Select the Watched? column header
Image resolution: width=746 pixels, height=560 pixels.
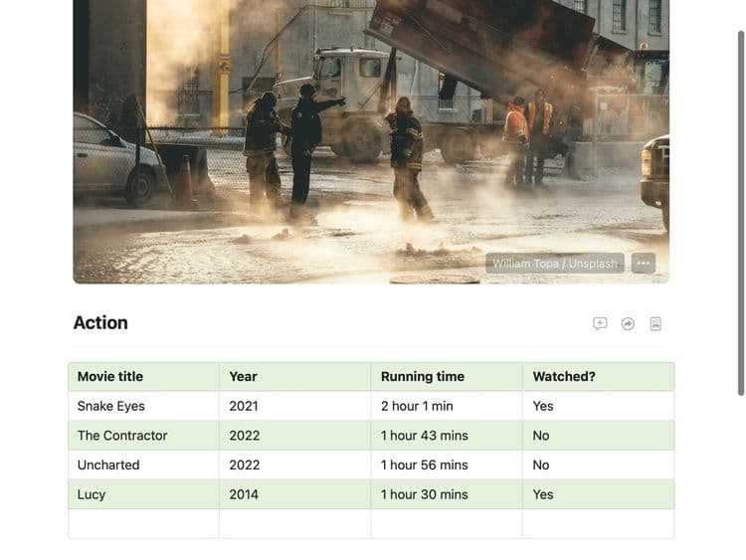599,376
